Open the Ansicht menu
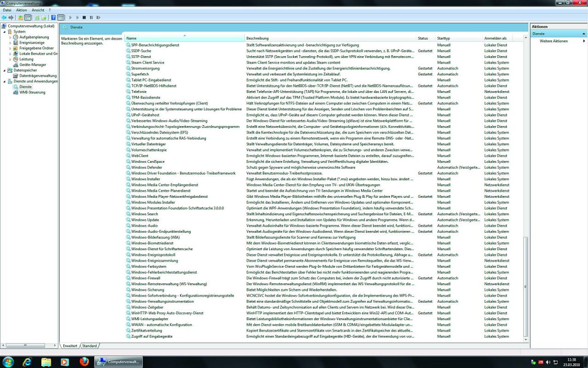The width and height of the screenshot is (588, 368). (x=38, y=10)
